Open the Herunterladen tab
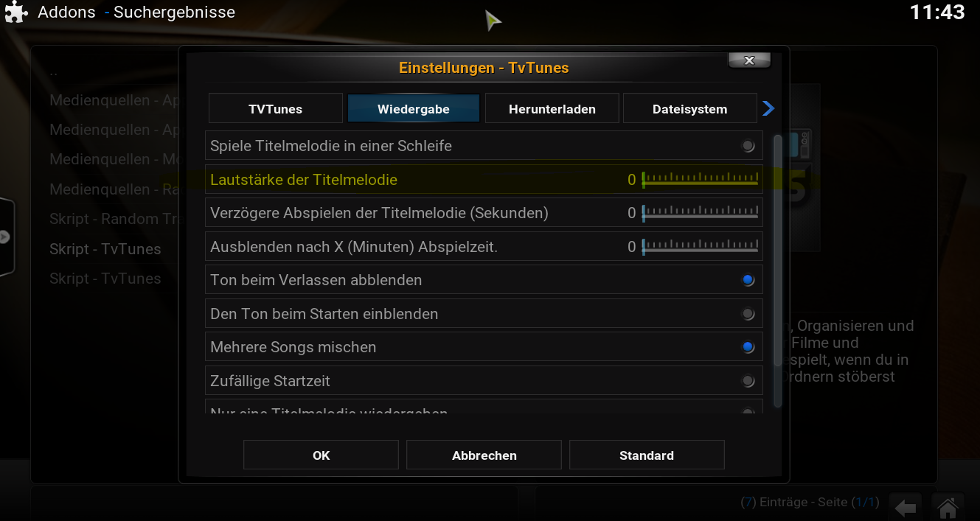This screenshot has height=521, width=980. pyautogui.click(x=552, y=108)
